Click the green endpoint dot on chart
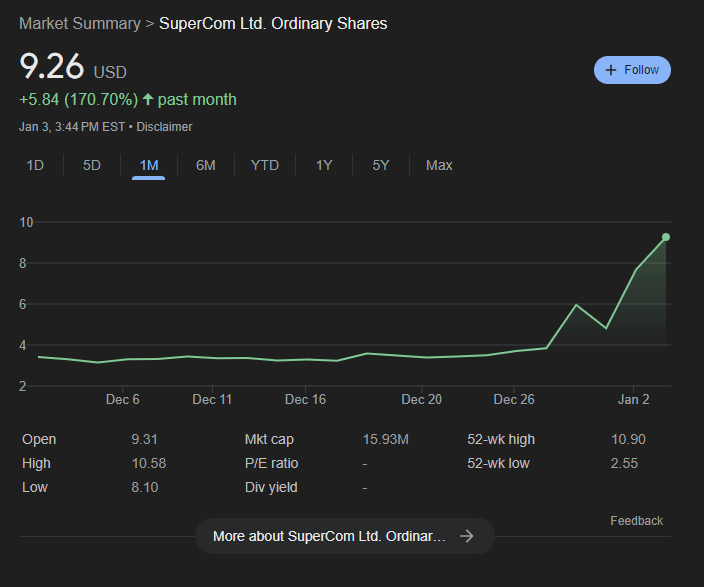Screen dimensions: 704x587 666,237
